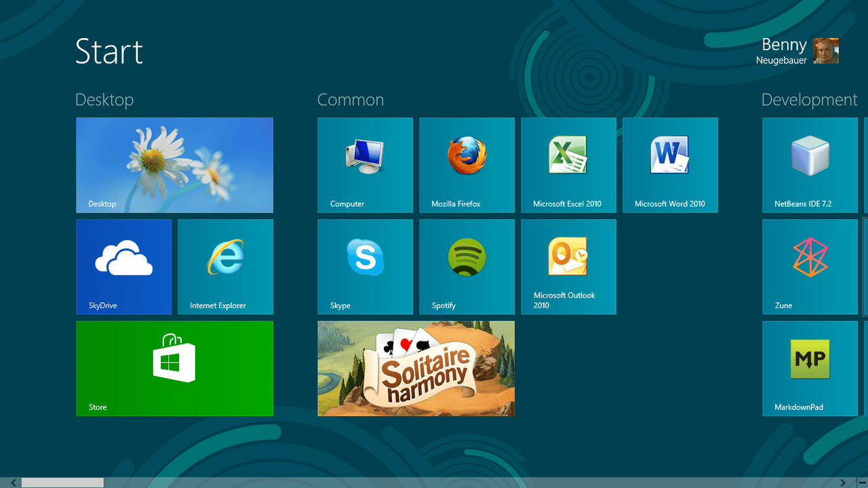Play Solitaire Harmony game tile
The height and width of the screenshot is (488, 868).
(x=416, y=369)
